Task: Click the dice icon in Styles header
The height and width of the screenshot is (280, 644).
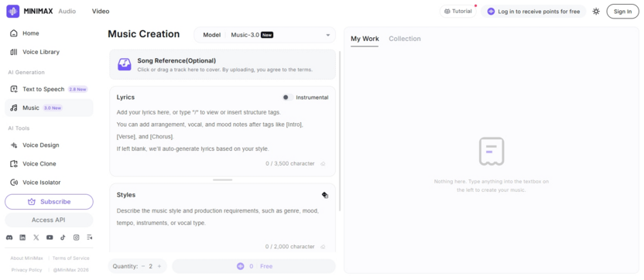Action: [325, 195]
